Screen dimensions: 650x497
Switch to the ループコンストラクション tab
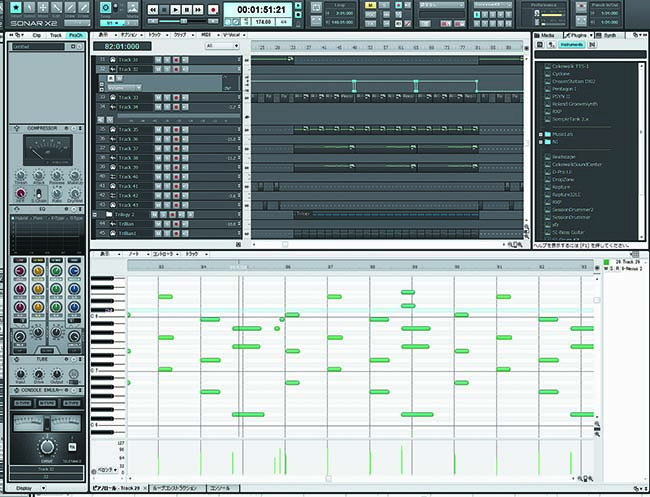178,488
